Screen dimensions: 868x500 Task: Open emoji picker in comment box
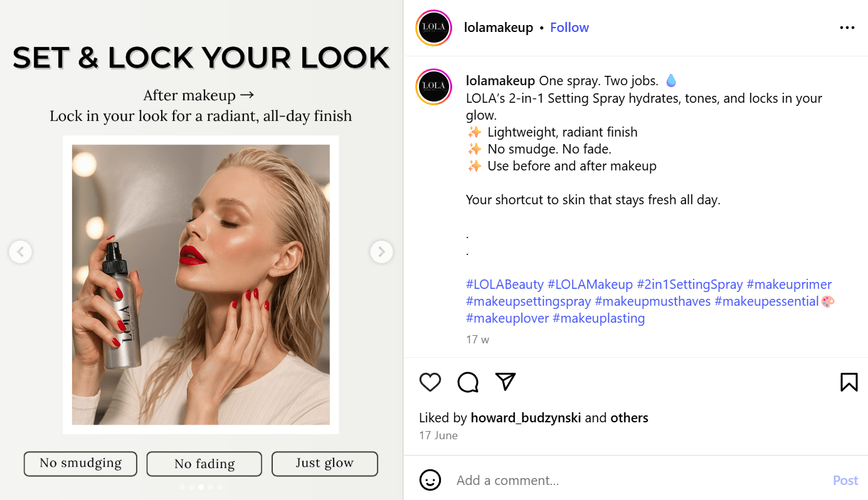430,481
